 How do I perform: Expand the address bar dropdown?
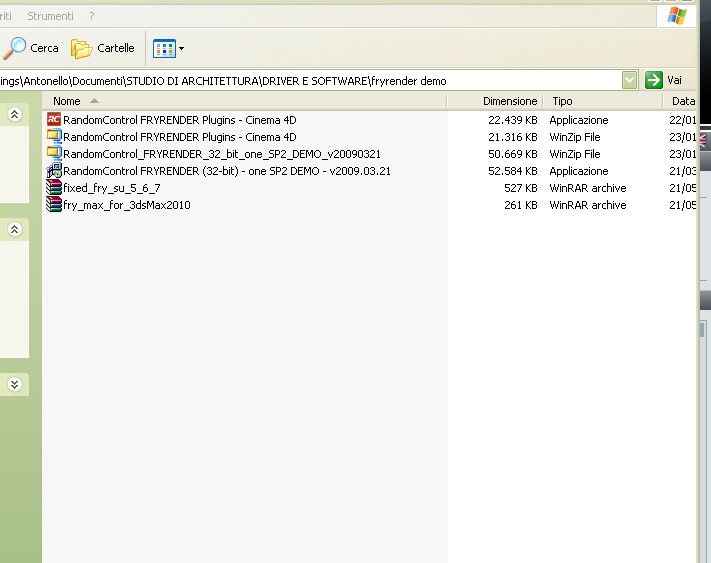point(629,81)
